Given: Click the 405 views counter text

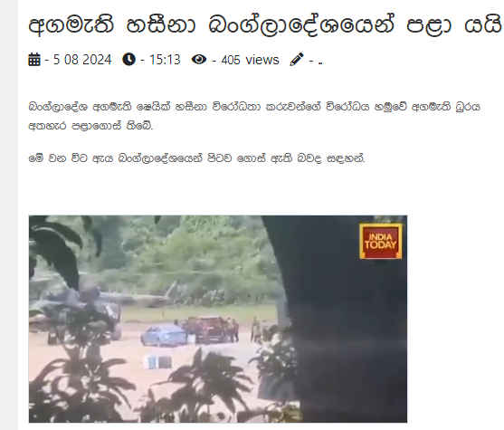Looking at the screenshot, I should point(250,60).
